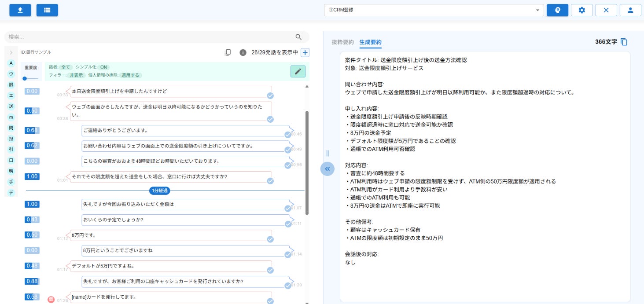This screenshot has height=304, width=644.
Task: Switch to the 抜粋要約 tab
Action: click(342, 42)
